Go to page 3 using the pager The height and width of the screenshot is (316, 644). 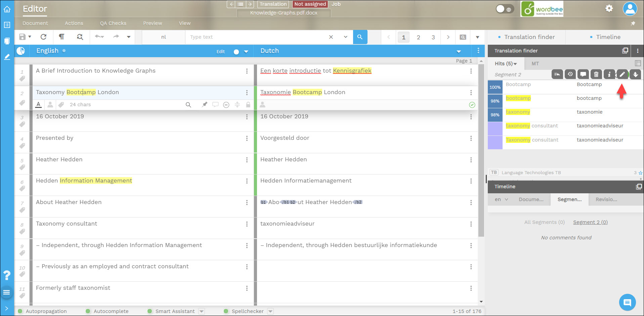[433, 37]
